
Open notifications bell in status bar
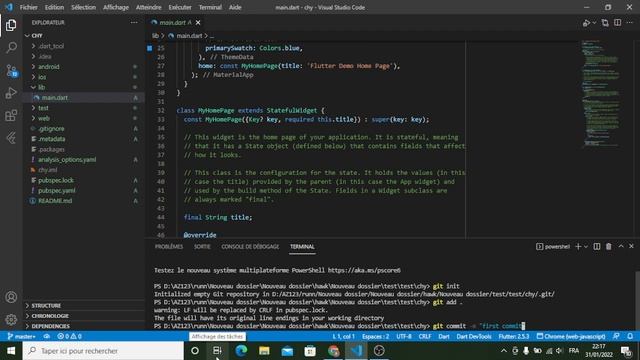(630, 336)
